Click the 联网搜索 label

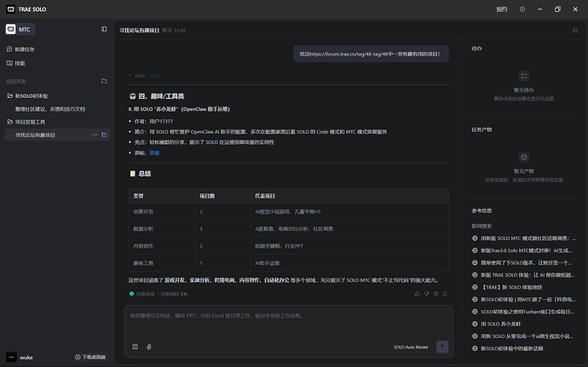click(481, 226)
